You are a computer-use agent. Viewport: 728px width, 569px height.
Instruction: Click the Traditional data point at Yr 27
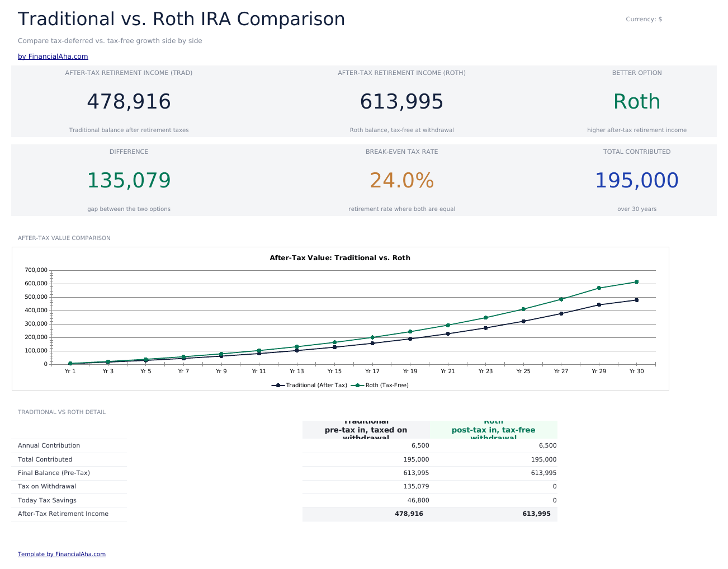pyautogui.click(x=561, y=313)
